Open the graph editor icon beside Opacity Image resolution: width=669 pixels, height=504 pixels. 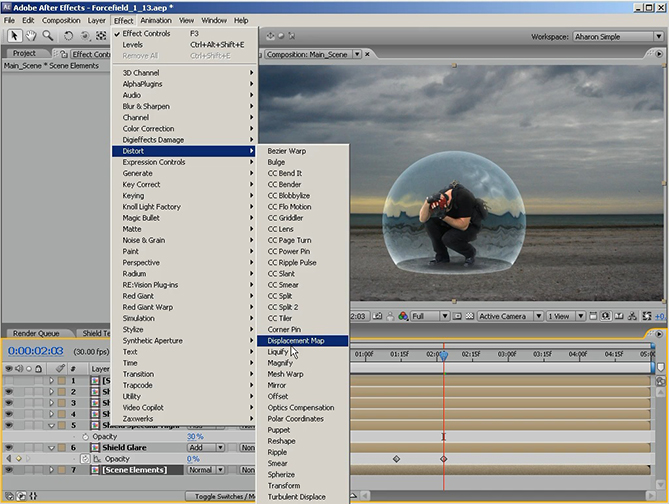[97, 459]
